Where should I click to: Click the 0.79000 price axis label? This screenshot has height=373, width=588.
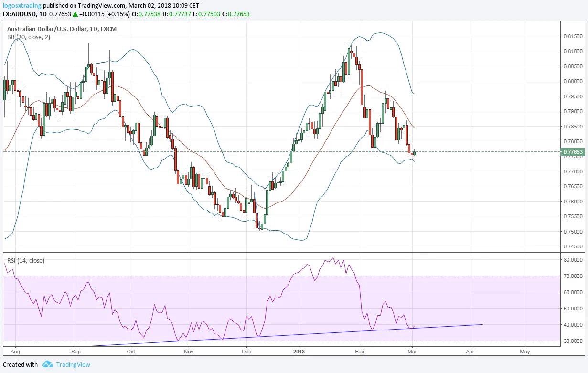pyautogui.click(x=573, y=111)
